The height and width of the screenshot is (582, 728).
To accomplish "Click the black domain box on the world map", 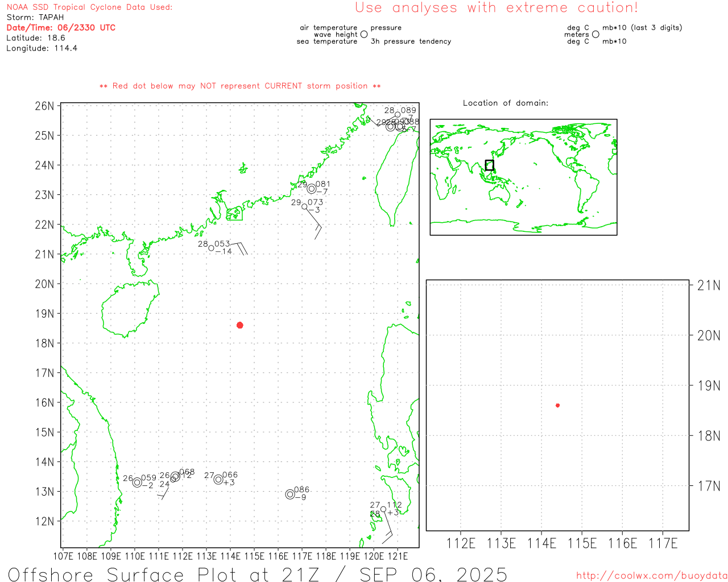I will pyautogui.click(x=489, y=165).
